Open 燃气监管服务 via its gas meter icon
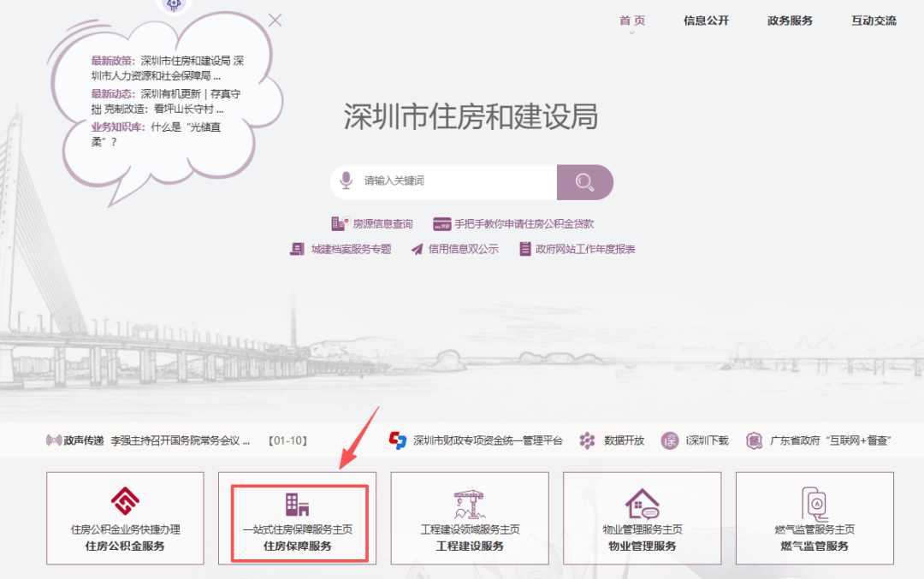Image resolution: width=924 pixels, height=579 pixels. [813, 505]
